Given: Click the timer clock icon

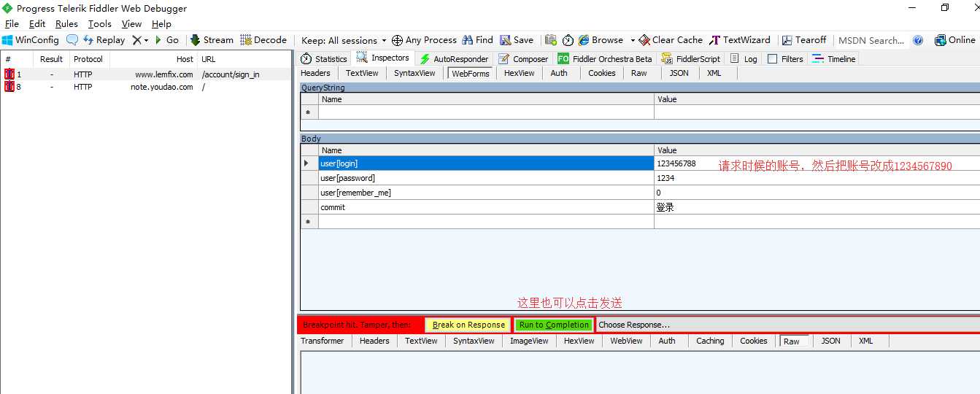Looking at the screenshot, I should pos(568,40).
